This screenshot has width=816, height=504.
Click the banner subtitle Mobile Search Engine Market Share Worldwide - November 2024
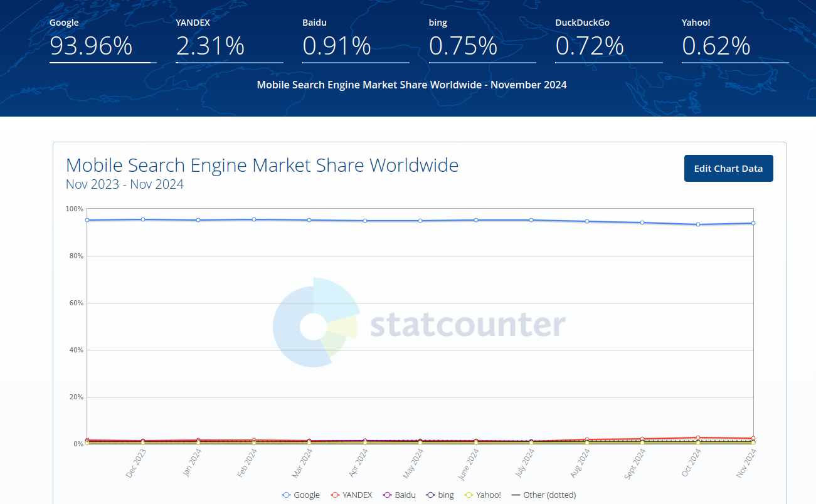click(411, 85)
